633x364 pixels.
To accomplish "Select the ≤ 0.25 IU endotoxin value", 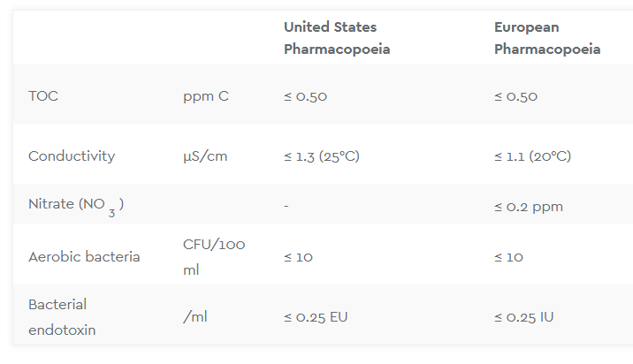I will (524, 317).
